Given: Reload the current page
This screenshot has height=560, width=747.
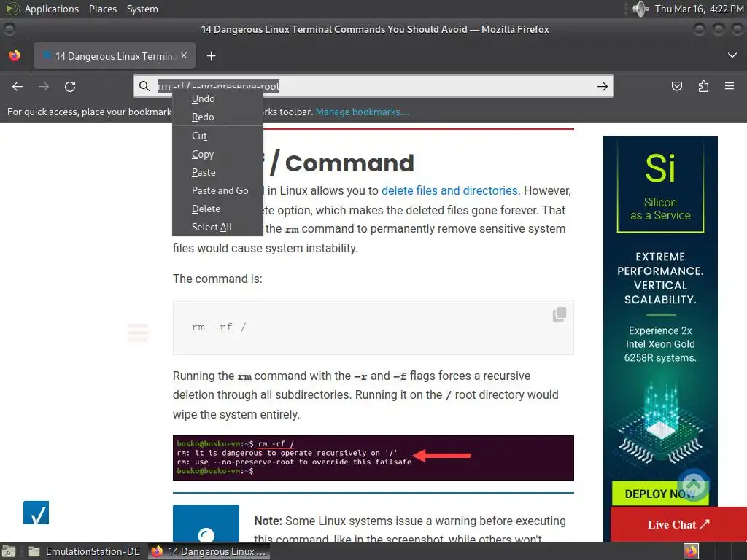Looking at the screenshot, I should pos(70,87).
